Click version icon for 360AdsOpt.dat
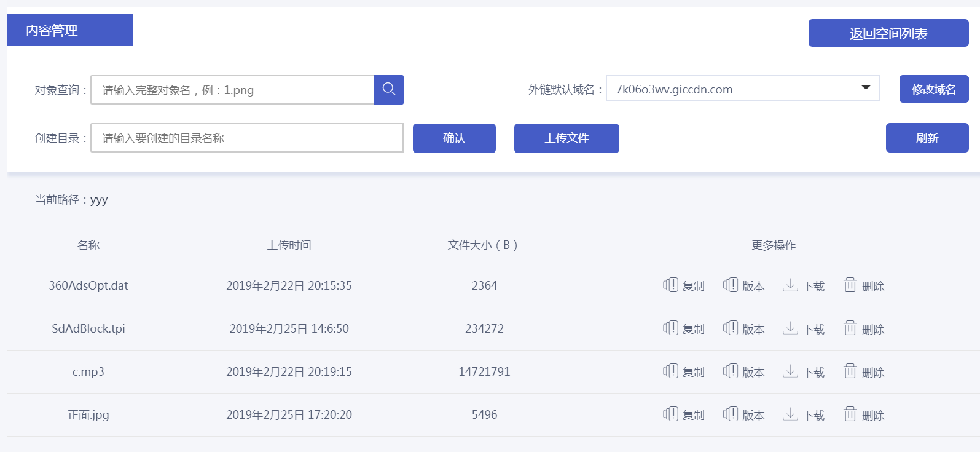The height and width of the screenshot is (452, 980). [x=730, y=285]
